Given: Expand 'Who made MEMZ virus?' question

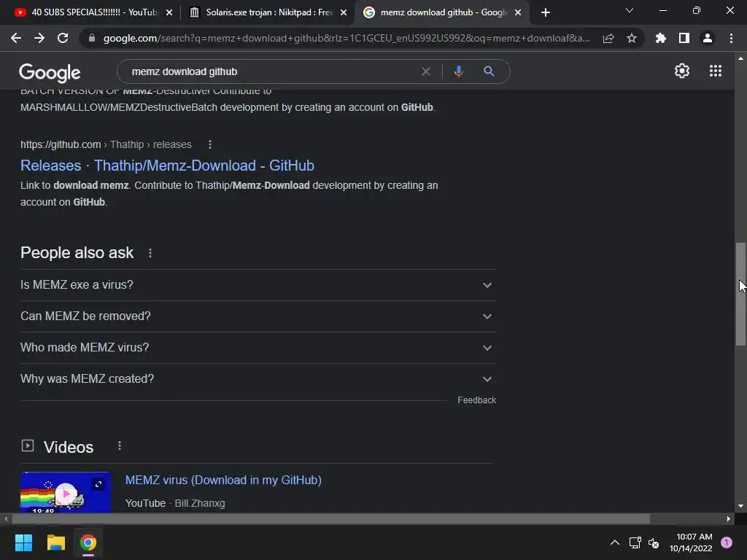Looking at the screenshot, I should pyautogui.click(x=258, y=348).
